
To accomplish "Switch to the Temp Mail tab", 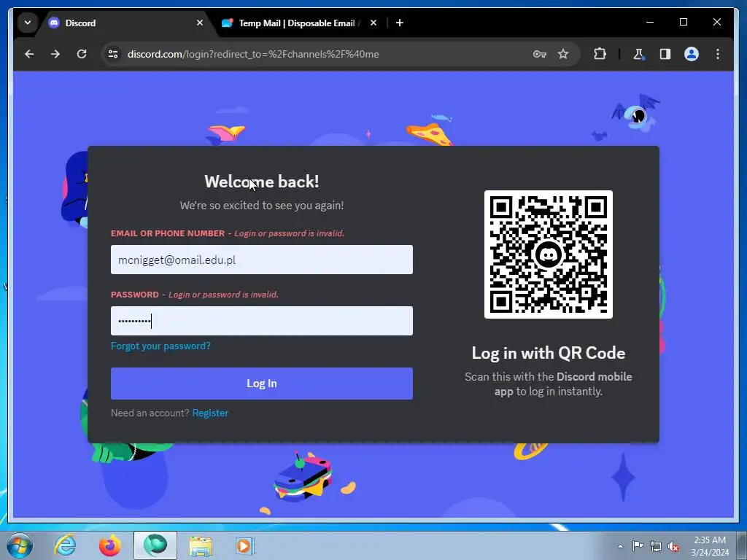I will point(296,23).
